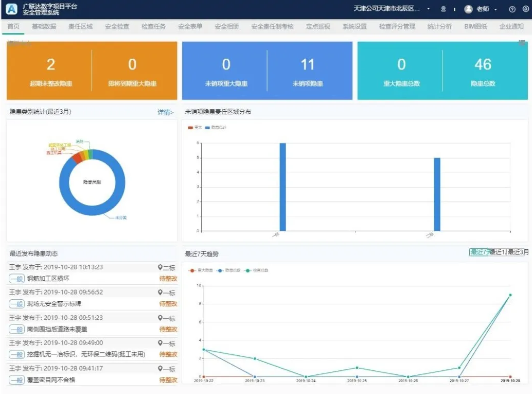Click 一般 tag beside 钢筋加工区损坏
The width and height of the screenshot is (532, 394).
[x=16, y=279]
